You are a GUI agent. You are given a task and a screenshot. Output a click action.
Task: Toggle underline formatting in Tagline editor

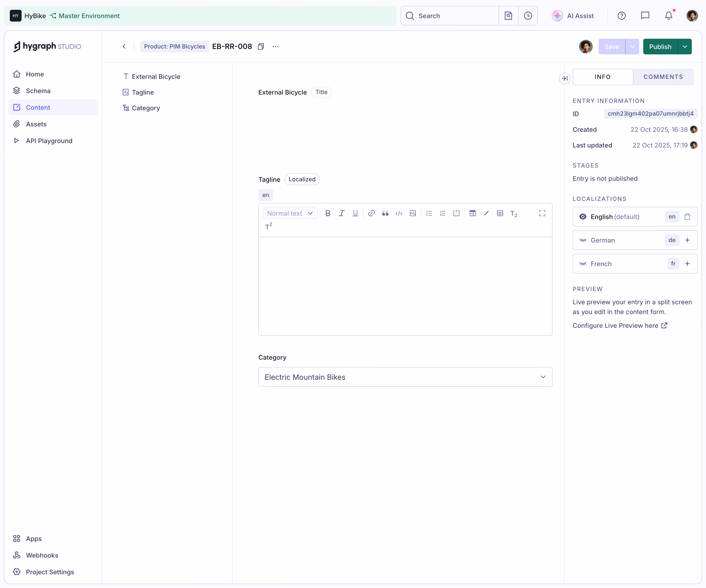pos(355,213)
